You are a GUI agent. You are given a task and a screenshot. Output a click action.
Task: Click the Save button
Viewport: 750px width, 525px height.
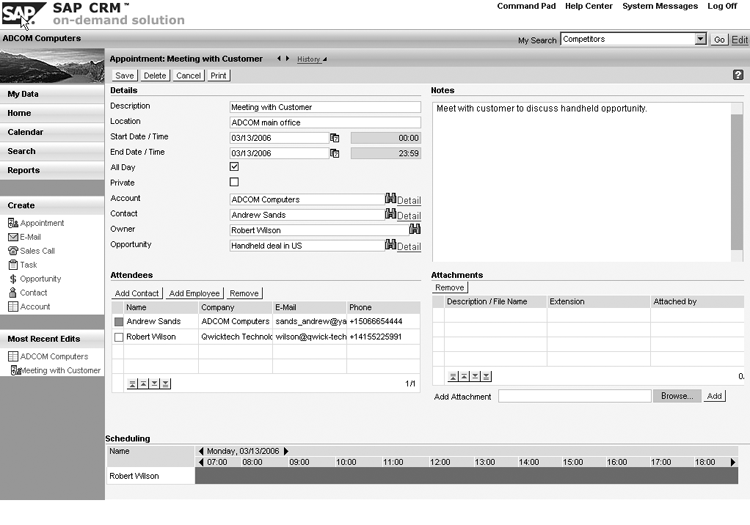point(124,75)
